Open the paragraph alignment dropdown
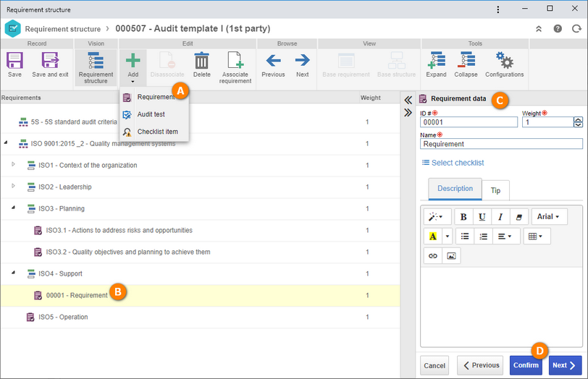 (x=506, y=237)
